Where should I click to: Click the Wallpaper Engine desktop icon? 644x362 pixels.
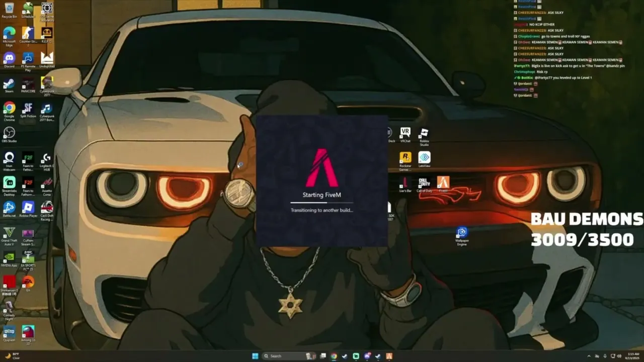(x=462, y=236)
